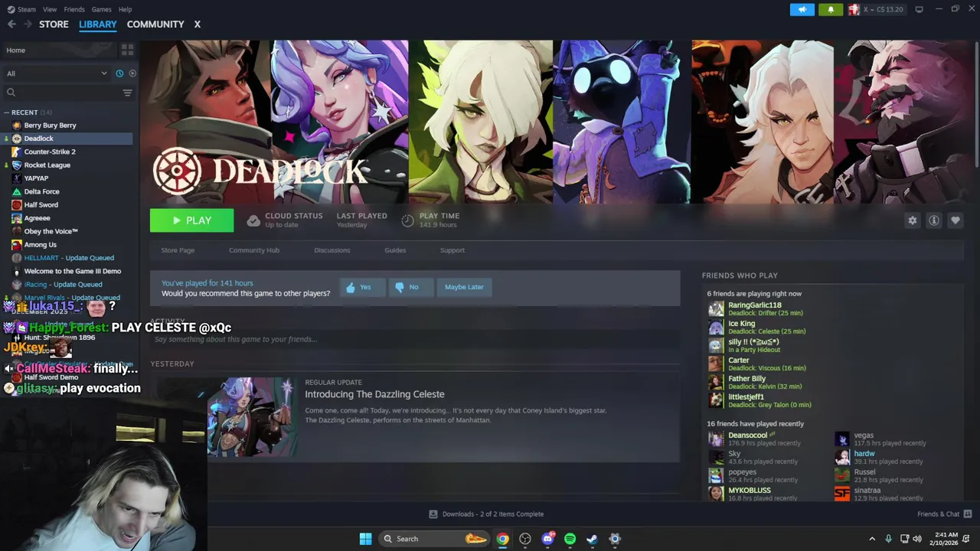The width and height of the screenshot is (980, 551).
Task: Open Discord from the taskbar
Action: [547, 539]
